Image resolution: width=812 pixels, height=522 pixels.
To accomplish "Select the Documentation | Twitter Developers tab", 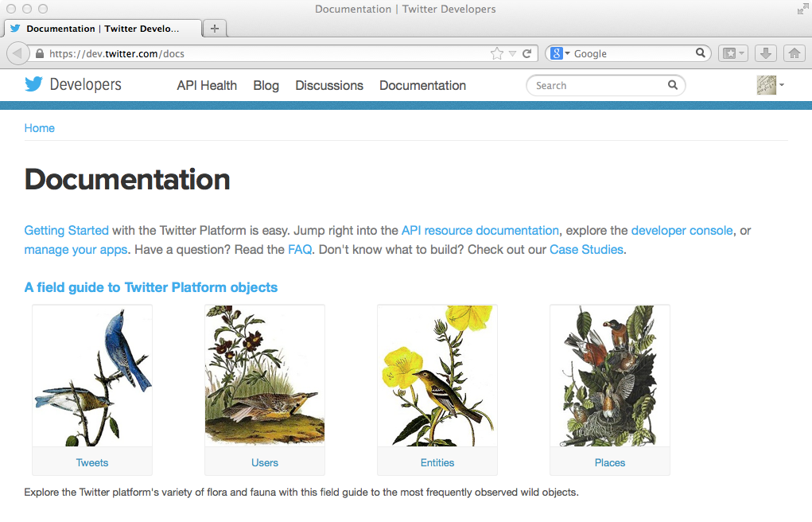I will pos(103,29).
